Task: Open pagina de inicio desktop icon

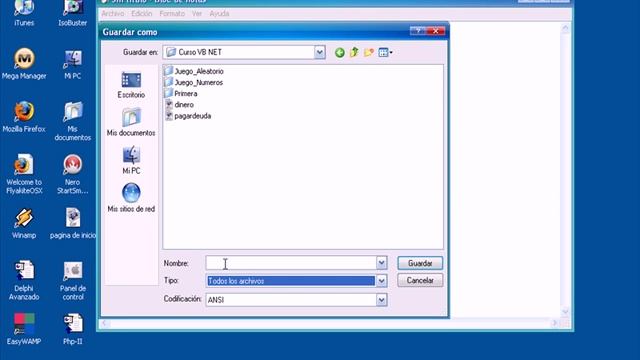Action: [73, 223]
